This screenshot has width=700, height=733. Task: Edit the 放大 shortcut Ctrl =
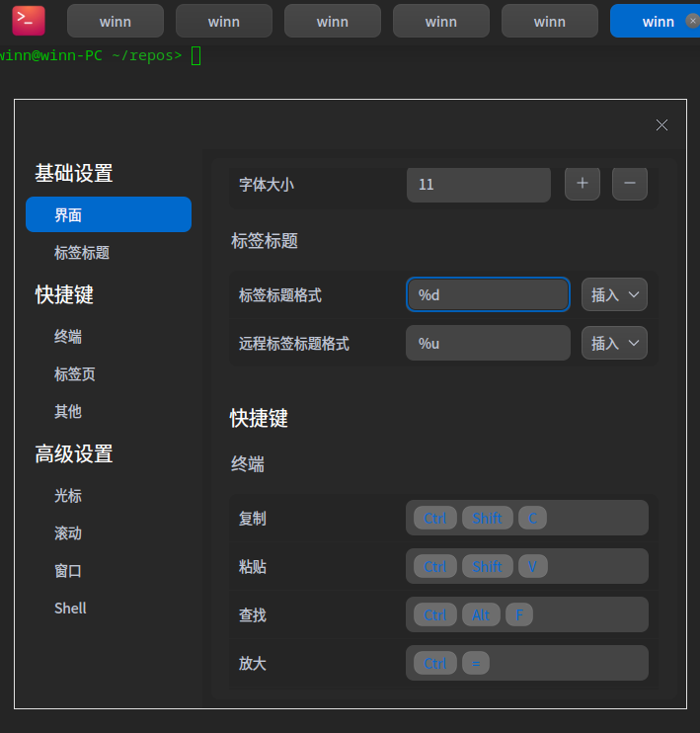(x=527, y=663)
